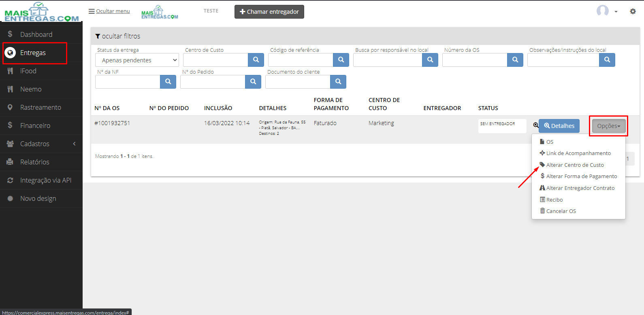Click the Chamar entregador button
The width and height of the screenshot is (644, 315).
[269, 12]
